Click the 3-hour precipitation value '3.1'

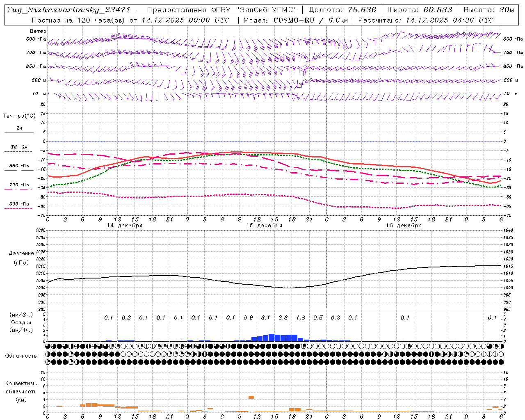(x=265, y=318)
